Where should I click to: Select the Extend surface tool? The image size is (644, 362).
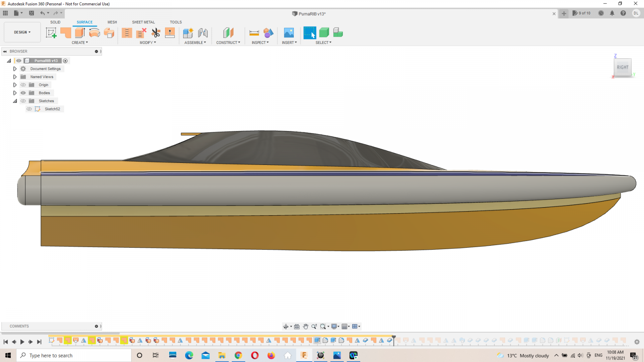[170, 33]
